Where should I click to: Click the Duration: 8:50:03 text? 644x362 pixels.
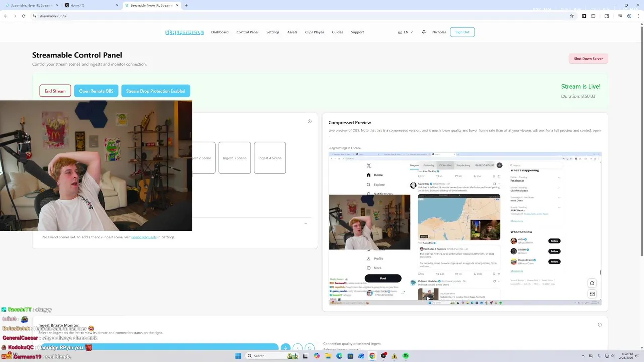point(578,96)
